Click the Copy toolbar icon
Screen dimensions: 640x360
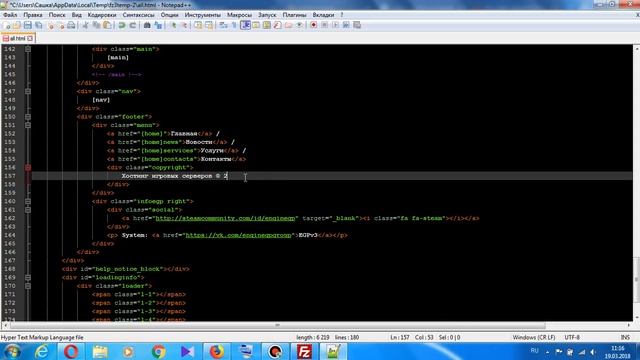96,25
